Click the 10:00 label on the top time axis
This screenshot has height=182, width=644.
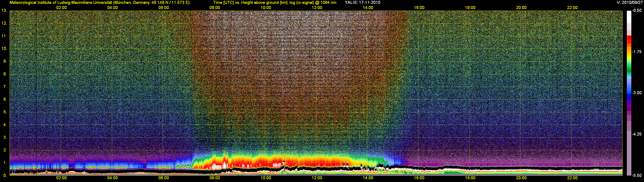(266, 8)
